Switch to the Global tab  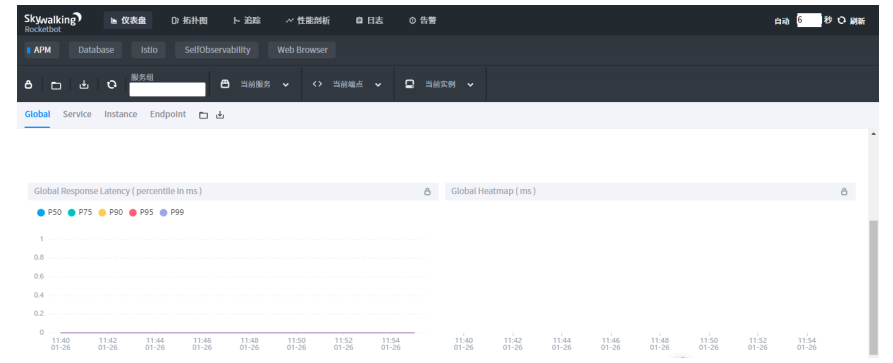coord(37,115)
